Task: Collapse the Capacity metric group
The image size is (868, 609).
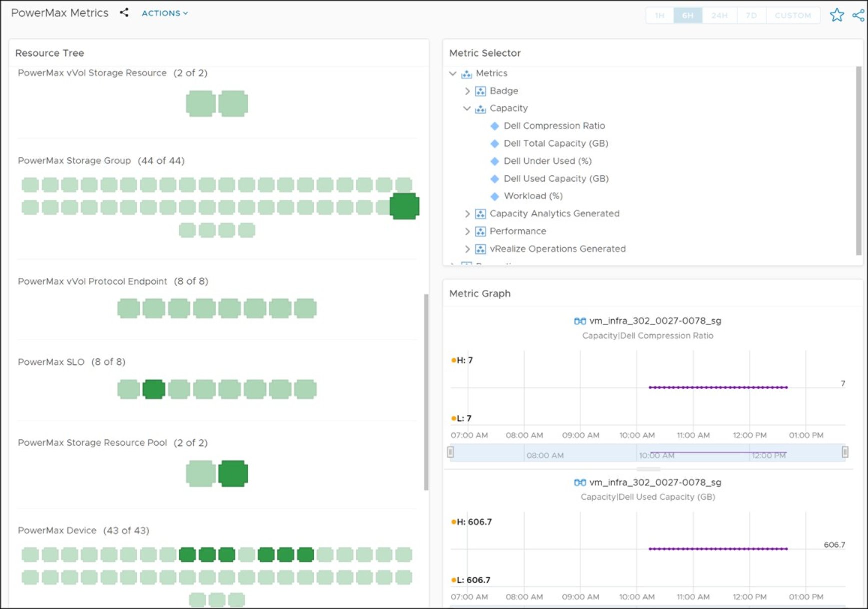Action: pyautogui.click(x=467, y=108)
